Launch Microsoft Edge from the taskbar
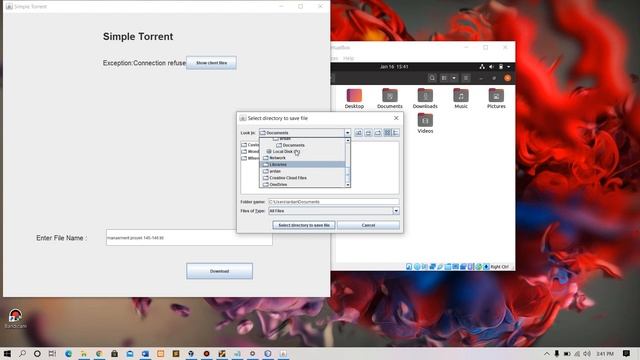640x360 pixels. tap(68, 353)
